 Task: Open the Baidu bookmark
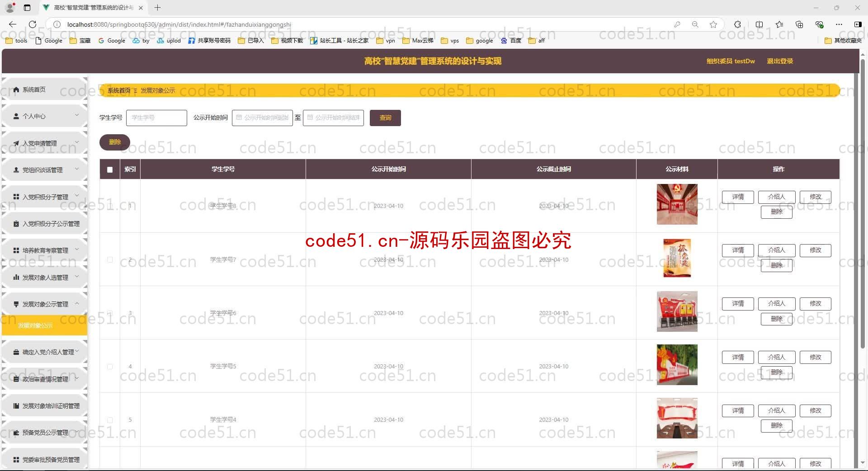[511, 41]
